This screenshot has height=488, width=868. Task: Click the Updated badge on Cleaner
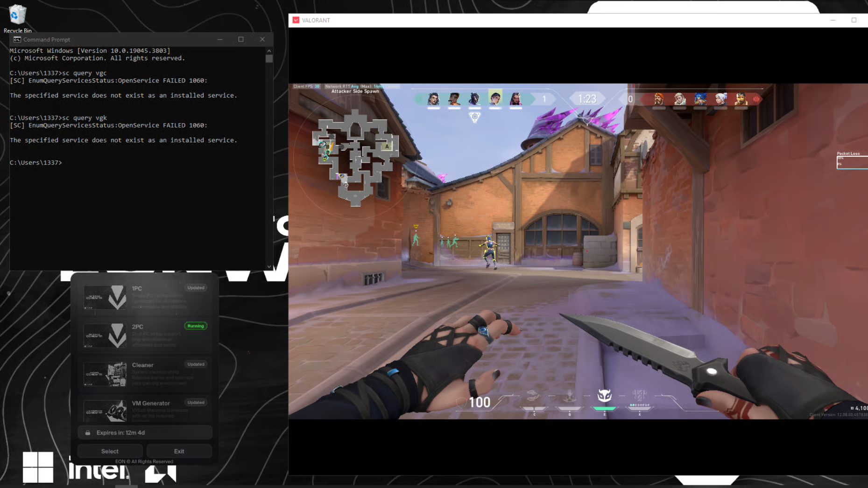(196, 364)
